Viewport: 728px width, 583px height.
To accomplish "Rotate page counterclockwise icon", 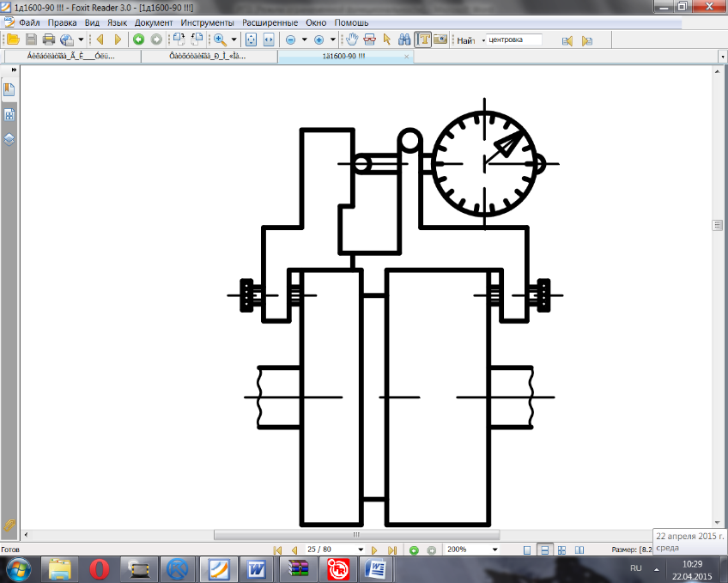I will click(197, 39).
